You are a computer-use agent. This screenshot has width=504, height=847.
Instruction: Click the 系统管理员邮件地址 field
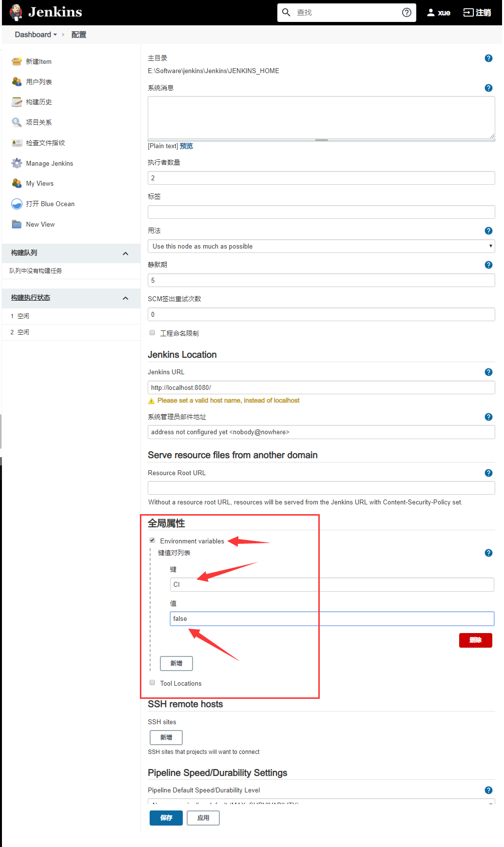click(x=321, y=432)
